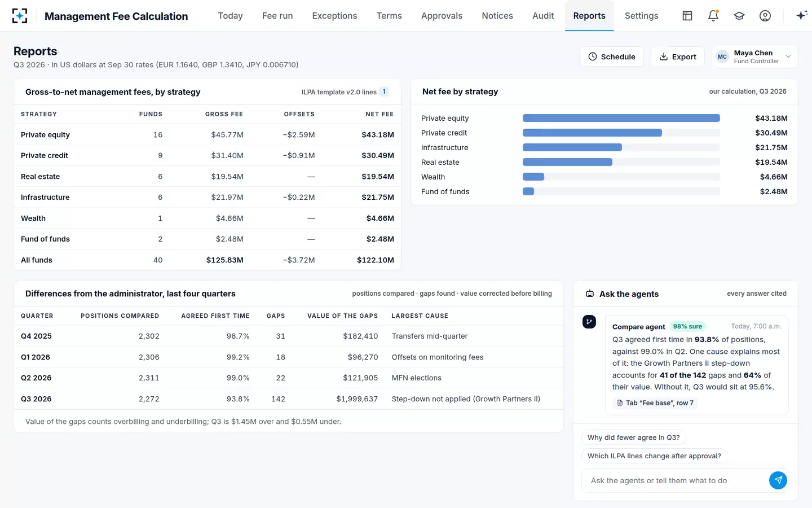Click the Management Fee Calculation title
This screenshot has width=812, height=508.
click(116, 16)
